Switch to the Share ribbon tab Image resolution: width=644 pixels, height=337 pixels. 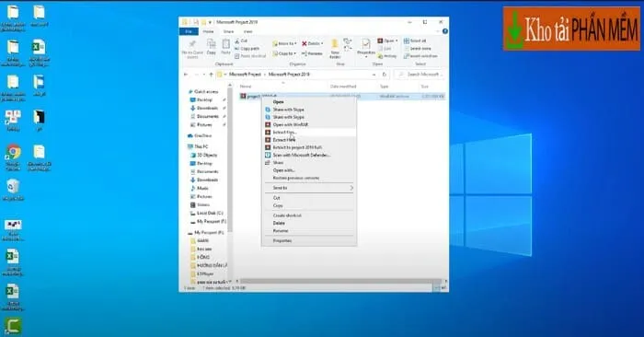click(x=229, y=31)
